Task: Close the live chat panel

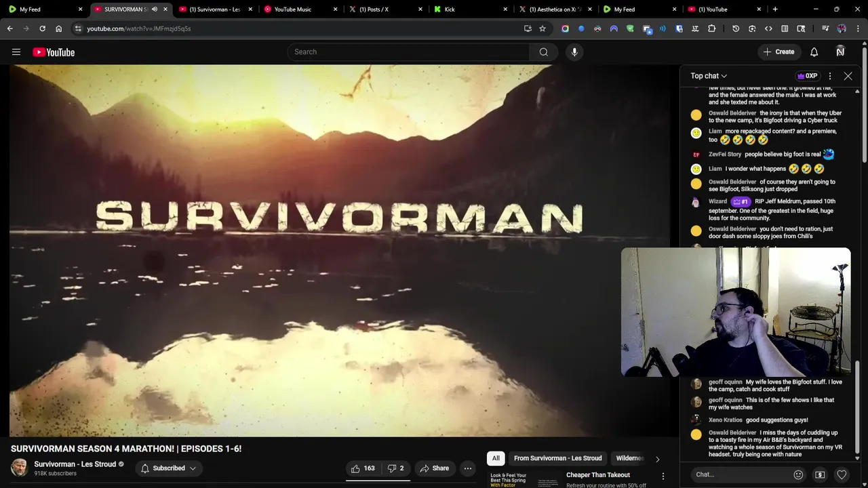Action: [x=848, y=76]
